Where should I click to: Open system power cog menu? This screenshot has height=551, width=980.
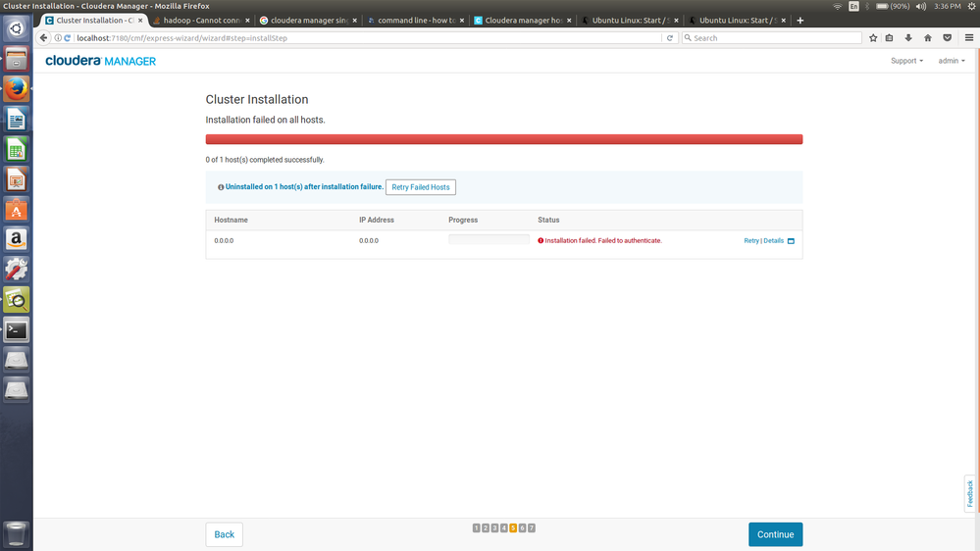click(972, 6)
